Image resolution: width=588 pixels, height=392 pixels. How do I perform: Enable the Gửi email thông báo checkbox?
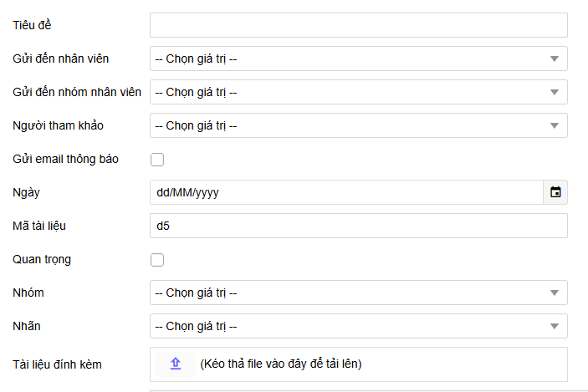[157, 159]
